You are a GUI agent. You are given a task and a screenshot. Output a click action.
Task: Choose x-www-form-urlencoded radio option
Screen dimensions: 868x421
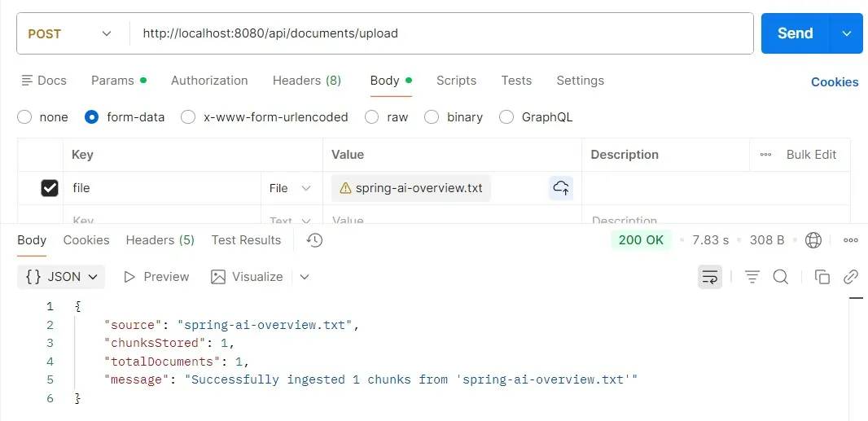(188, 117)
